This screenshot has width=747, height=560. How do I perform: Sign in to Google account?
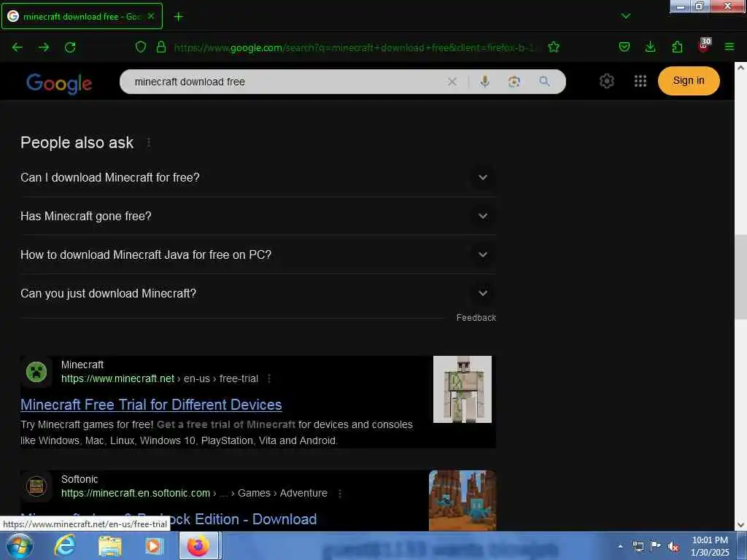point(689,81)
